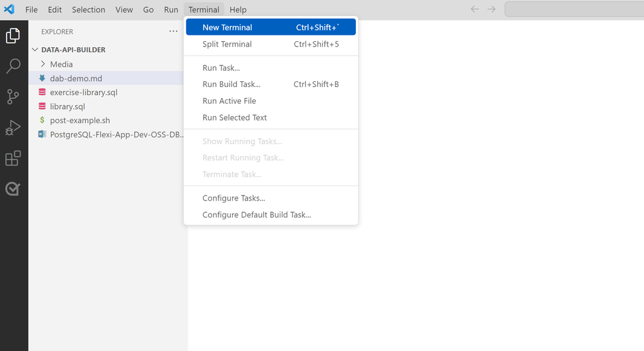Open Explorer more actions ellipsis

point(173,31)
